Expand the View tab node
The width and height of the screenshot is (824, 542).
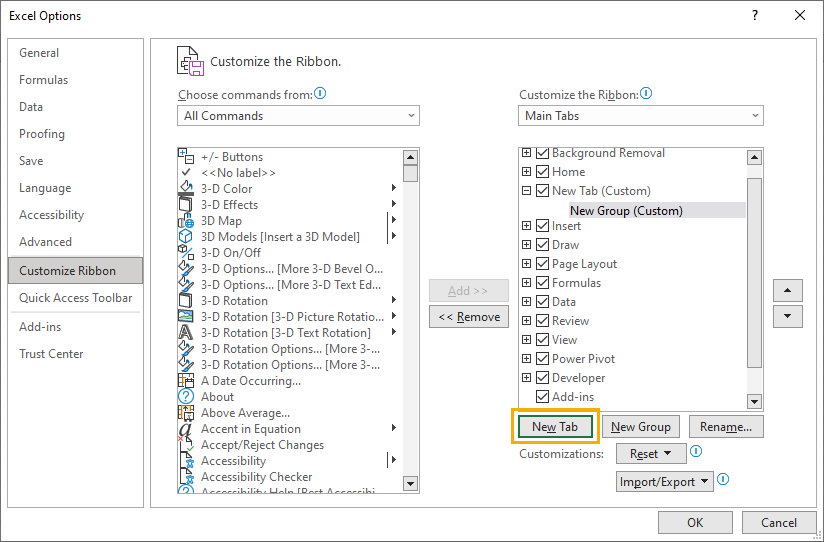(527, 340)
